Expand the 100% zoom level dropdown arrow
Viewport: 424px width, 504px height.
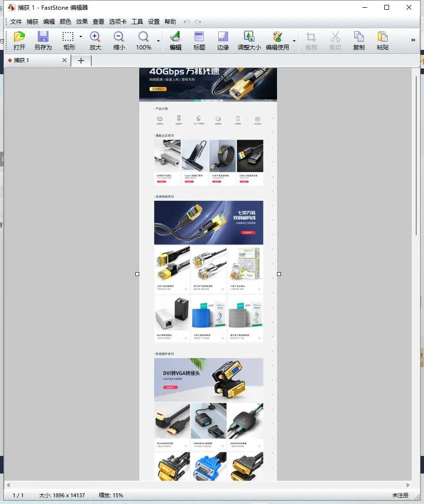click(158, 41)
